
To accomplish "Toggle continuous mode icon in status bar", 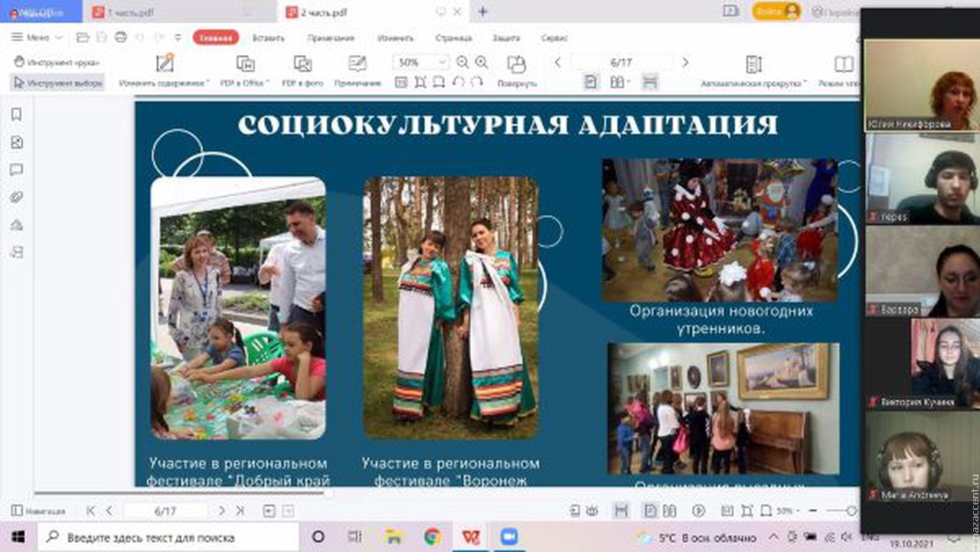I will (x=621, y=511).
